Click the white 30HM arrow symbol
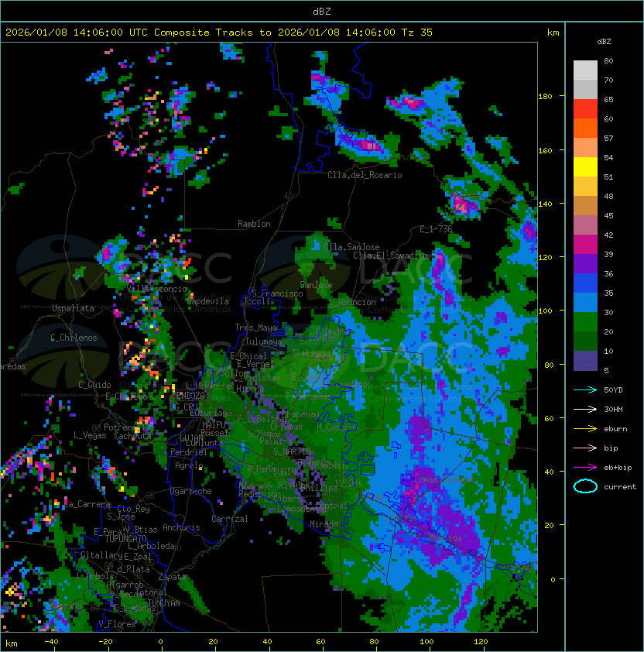 pos(585,410)
